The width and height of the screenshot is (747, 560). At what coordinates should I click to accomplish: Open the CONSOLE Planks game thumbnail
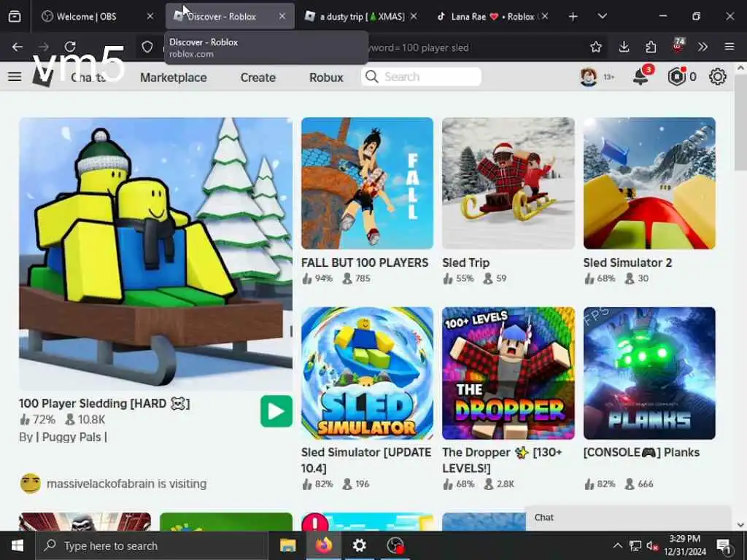coord(649,373)
